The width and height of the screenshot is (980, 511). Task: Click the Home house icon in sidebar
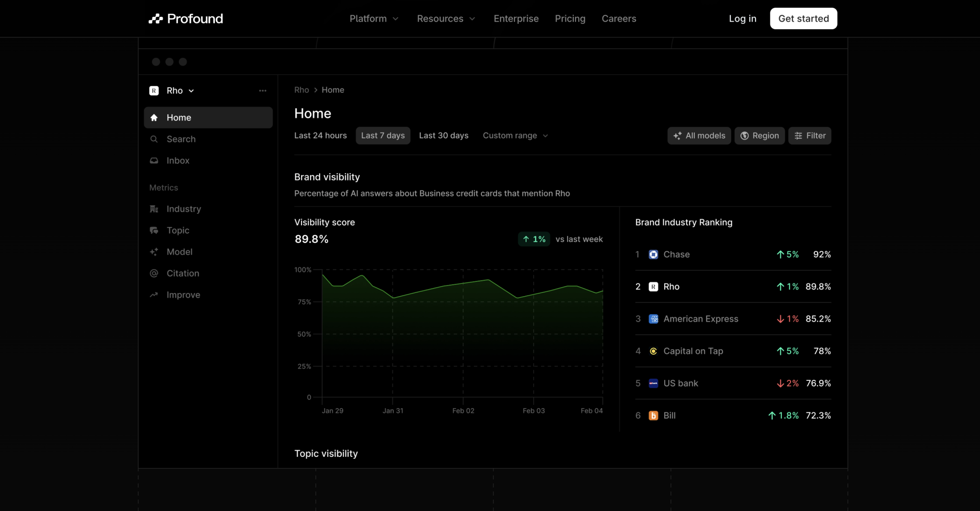point(154,118)
